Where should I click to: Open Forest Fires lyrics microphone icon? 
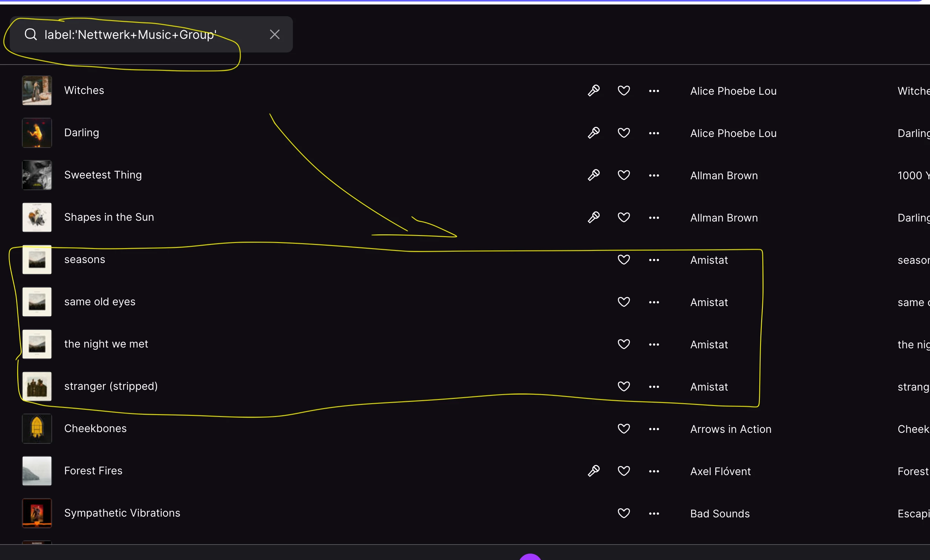pyautogui.click(x=594, y=471)
